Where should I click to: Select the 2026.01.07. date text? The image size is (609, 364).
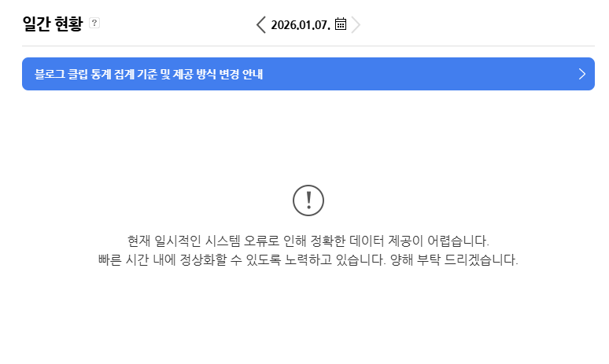pyautogui.click(x=301, y=24)
